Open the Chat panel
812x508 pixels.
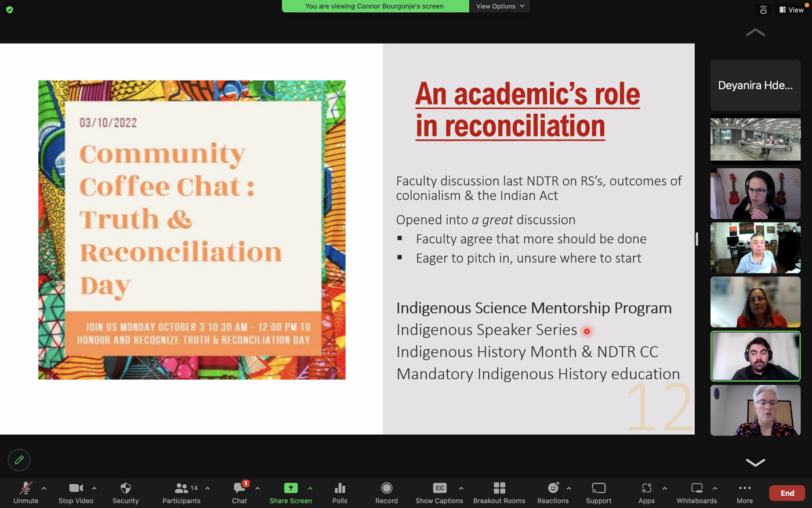point(240,492)
